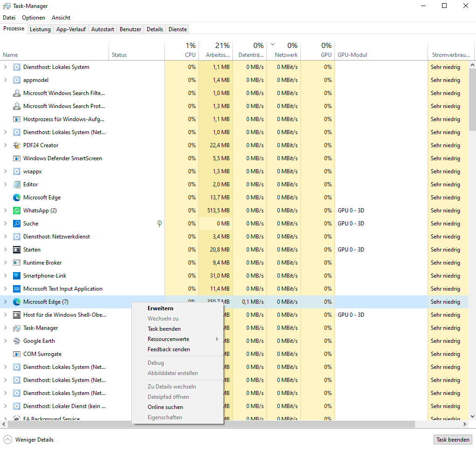
Task: Open the Ansicht menu
Action: pyautogui.click(x=61, y=18)
